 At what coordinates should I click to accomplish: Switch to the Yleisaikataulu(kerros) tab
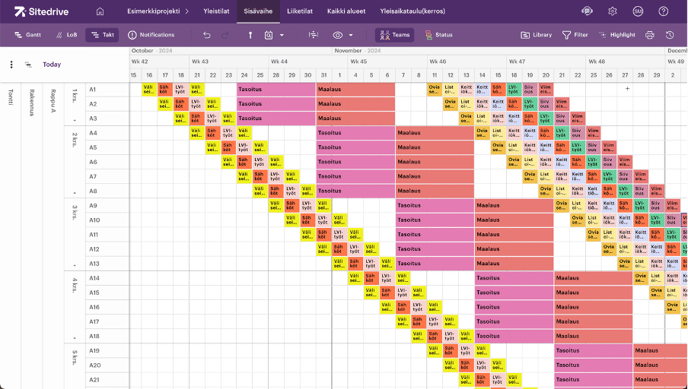click(412, 11)
